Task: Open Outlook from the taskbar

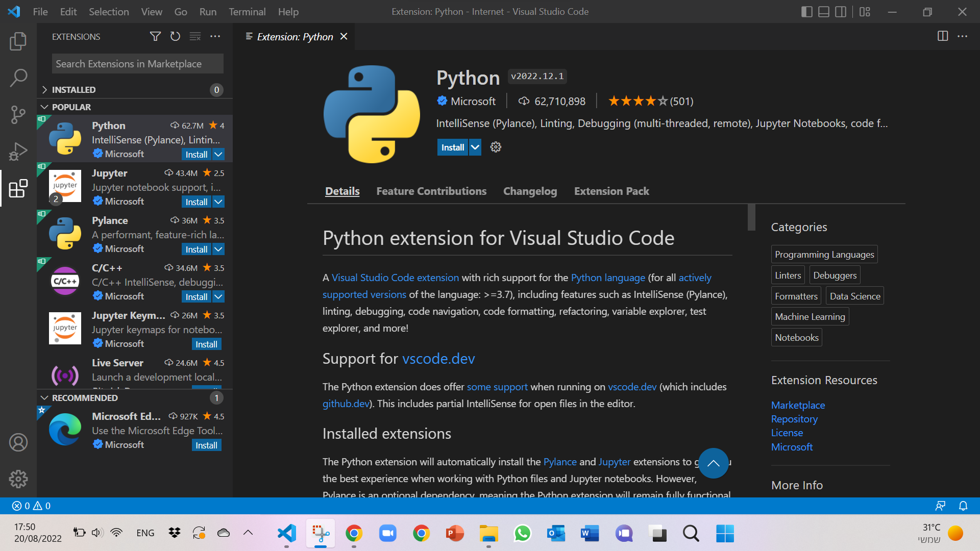Action: (x=556, y=534)
